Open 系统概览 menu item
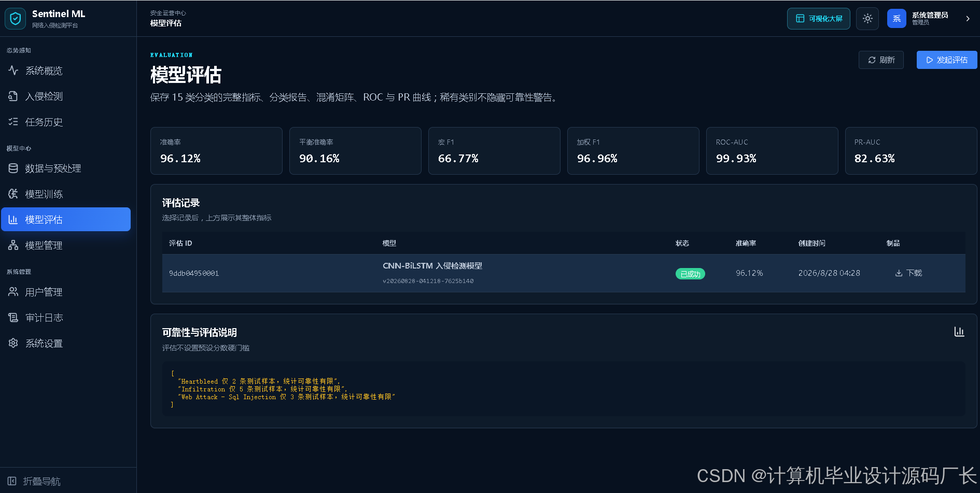 66,71
